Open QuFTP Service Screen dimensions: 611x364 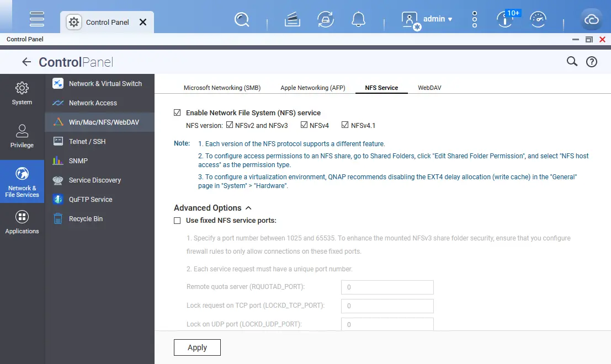coord(100,199)
